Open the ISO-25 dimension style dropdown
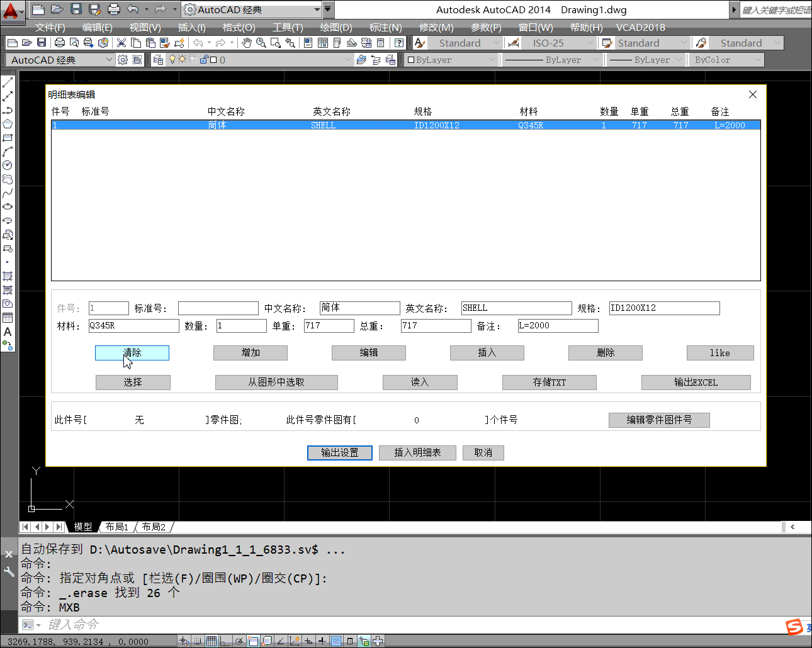Viewport: 812px width, 648px height. [x=589, y=43]
